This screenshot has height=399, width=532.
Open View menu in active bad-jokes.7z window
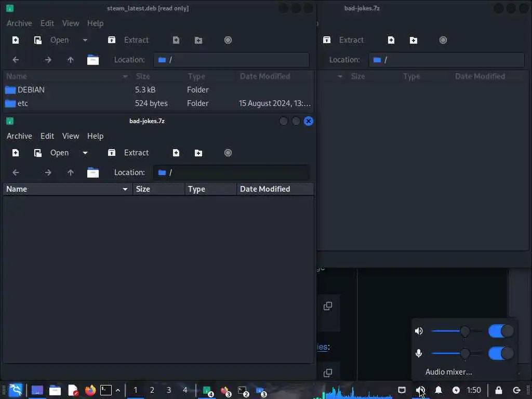pyautogui.click(x=71, y=136)
